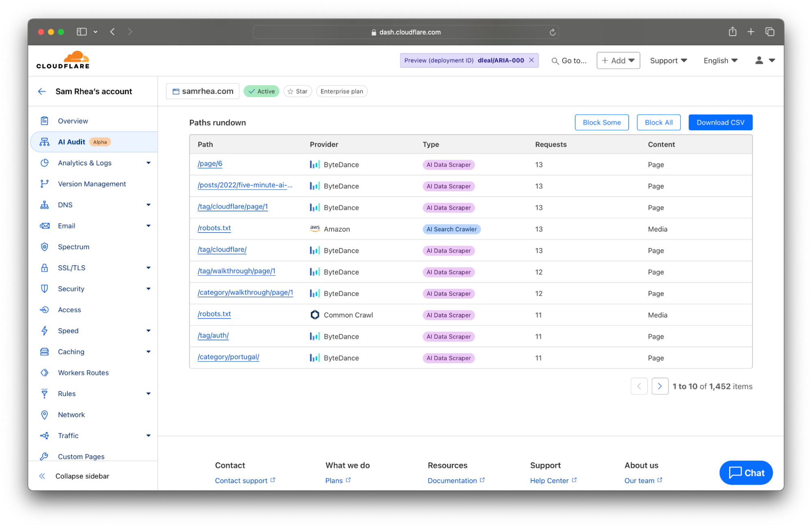
Task: Collapse the sidebar
Action: (x=74, y=476)
